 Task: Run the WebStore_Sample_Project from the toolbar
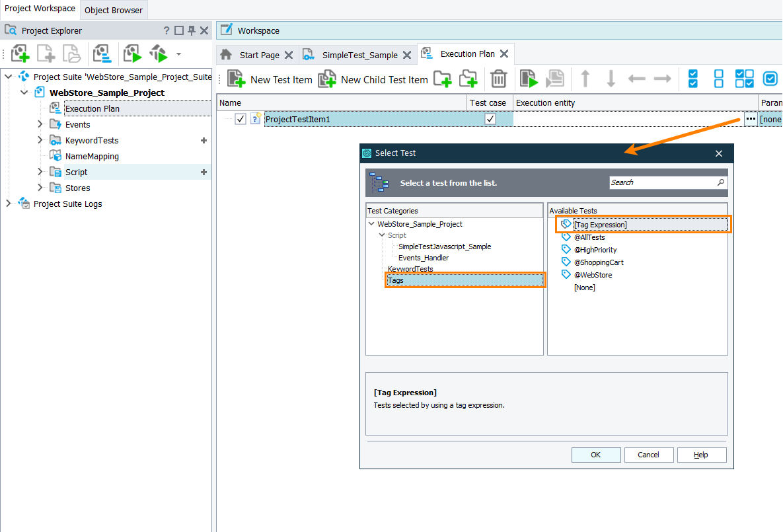pos(132,53)
